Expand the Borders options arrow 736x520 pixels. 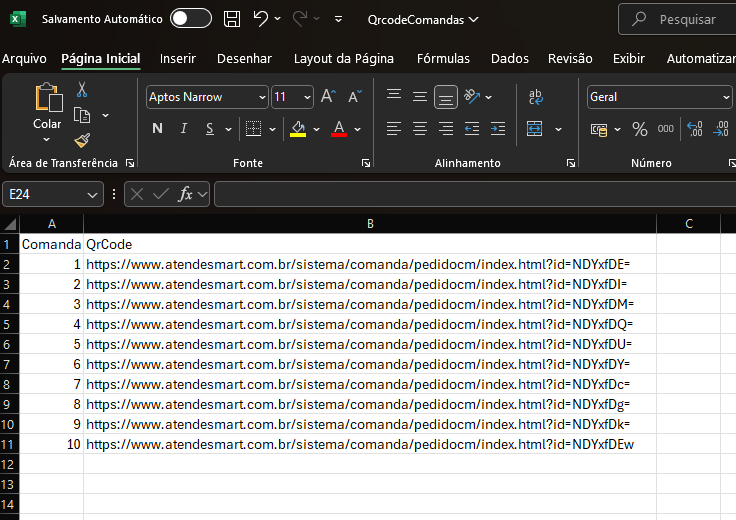(272, 129)
